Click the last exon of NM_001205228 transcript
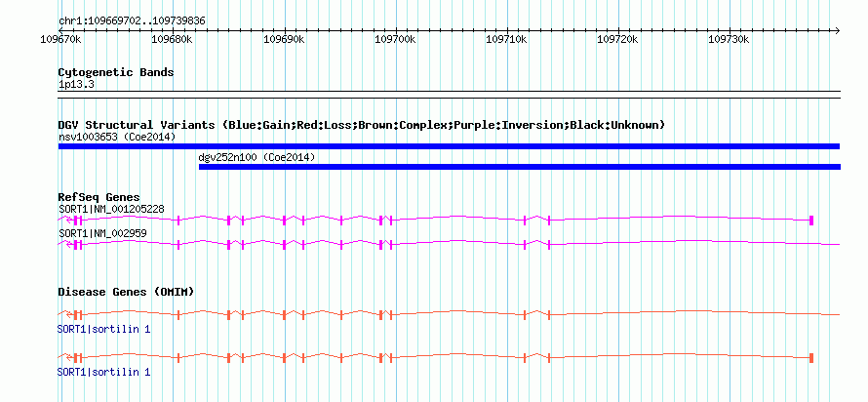The image size is (868, 402). click(811, 221)
